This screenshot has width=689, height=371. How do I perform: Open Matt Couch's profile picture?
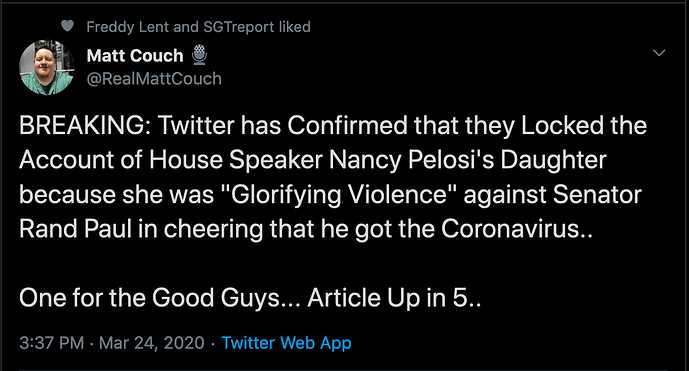click(47, 67)
